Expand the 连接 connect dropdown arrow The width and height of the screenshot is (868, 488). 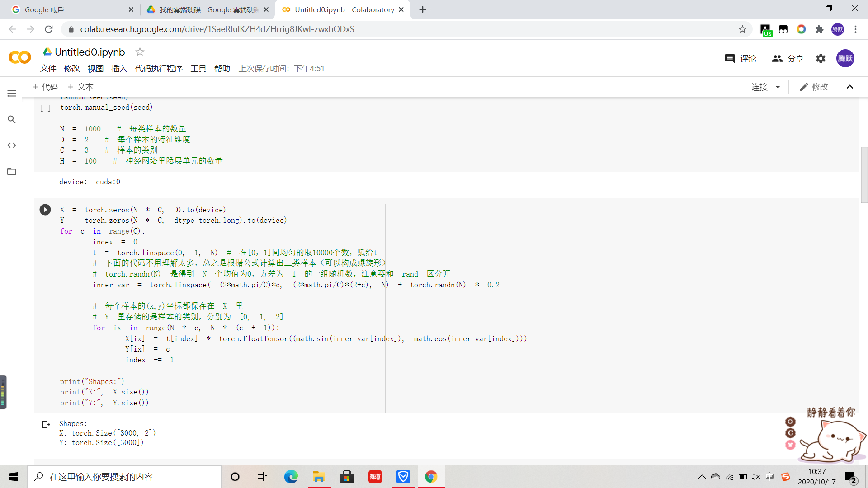click(778, 87)
